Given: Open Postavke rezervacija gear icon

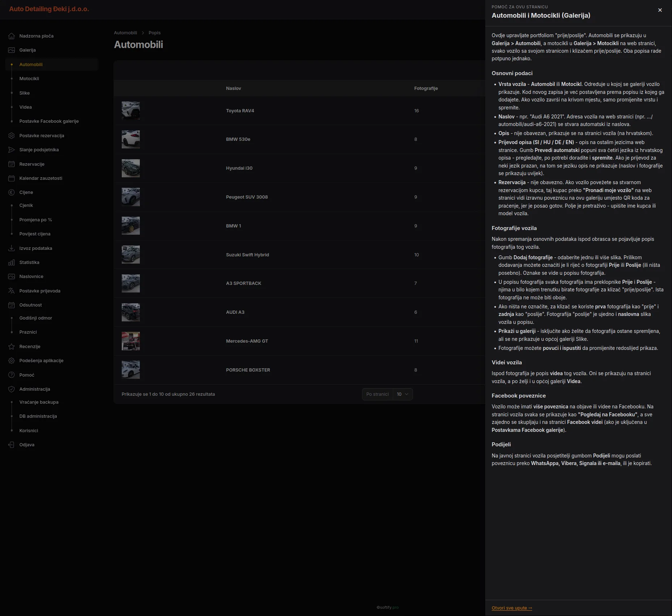Looking at the screenshot, I should tap(12, 136).
